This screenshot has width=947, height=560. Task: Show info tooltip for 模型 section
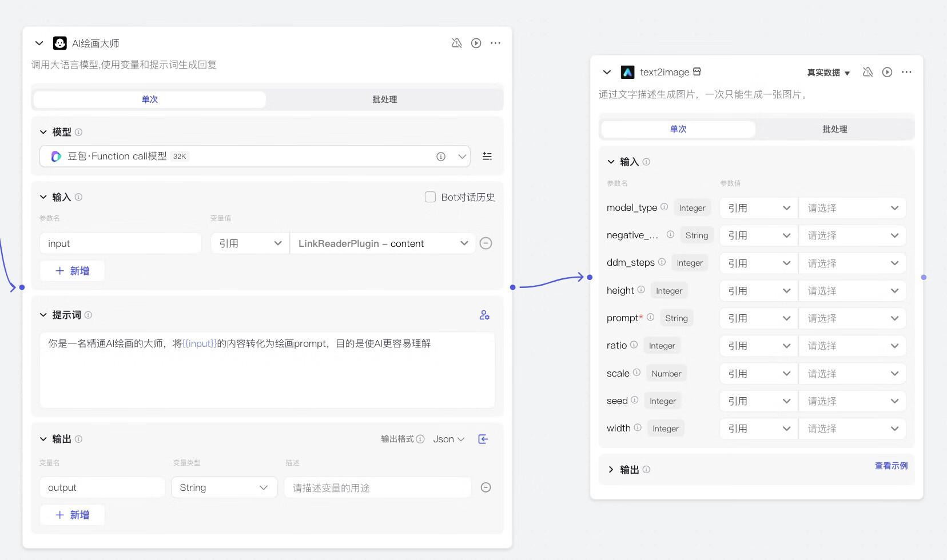tap(79, 132)
